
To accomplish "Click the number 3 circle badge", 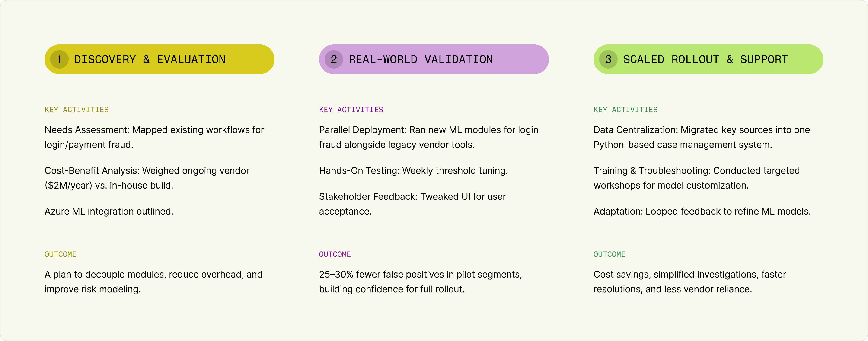I will [608, 59].
